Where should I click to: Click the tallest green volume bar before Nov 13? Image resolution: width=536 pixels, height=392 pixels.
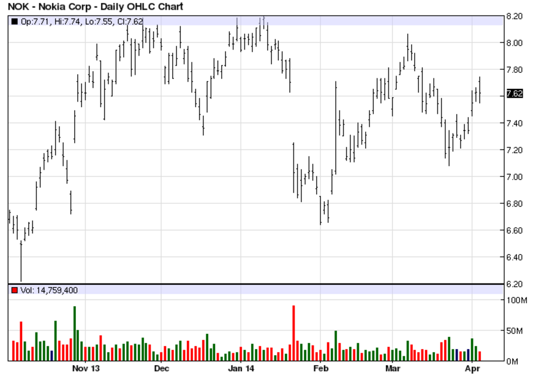(75, 334)
